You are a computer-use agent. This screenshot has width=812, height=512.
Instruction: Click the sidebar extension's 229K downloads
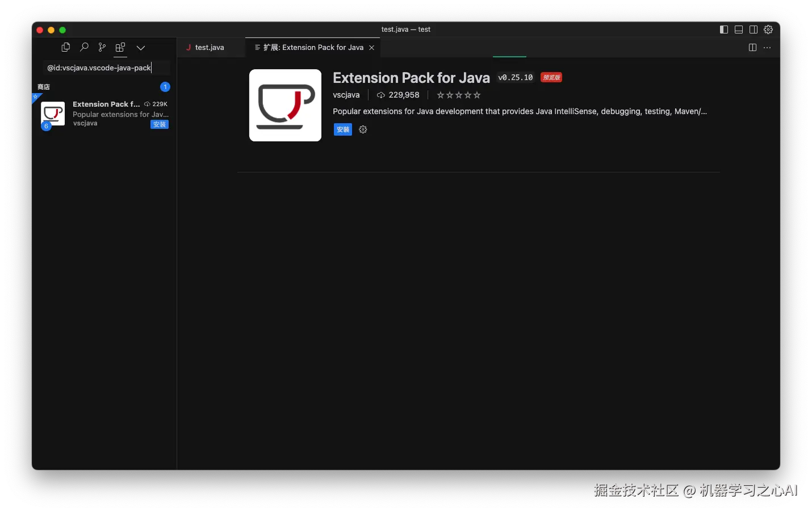156,104
